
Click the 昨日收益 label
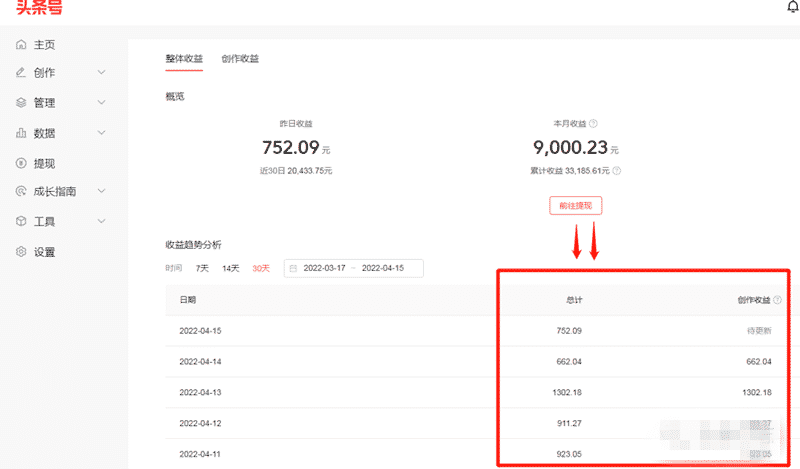coord(296,124)
